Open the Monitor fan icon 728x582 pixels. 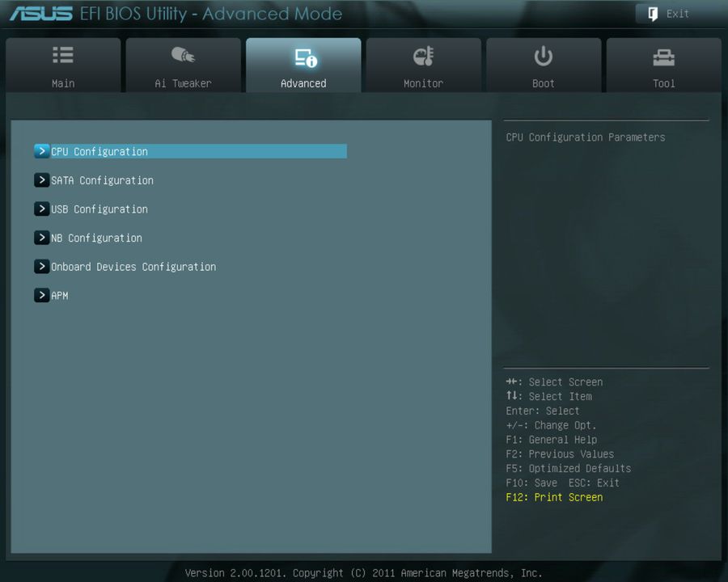point(423,55)
